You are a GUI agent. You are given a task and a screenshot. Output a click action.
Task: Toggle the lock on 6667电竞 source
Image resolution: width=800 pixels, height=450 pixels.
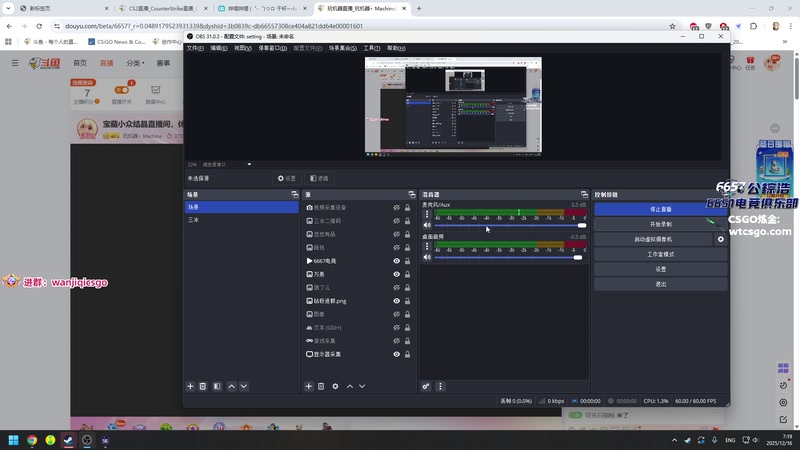pos(407,261)
